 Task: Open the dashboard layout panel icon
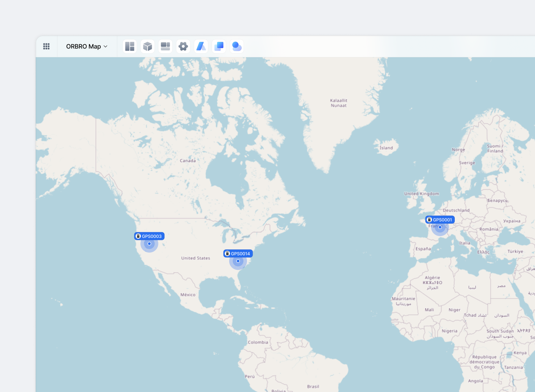click(x=130, y=46)
